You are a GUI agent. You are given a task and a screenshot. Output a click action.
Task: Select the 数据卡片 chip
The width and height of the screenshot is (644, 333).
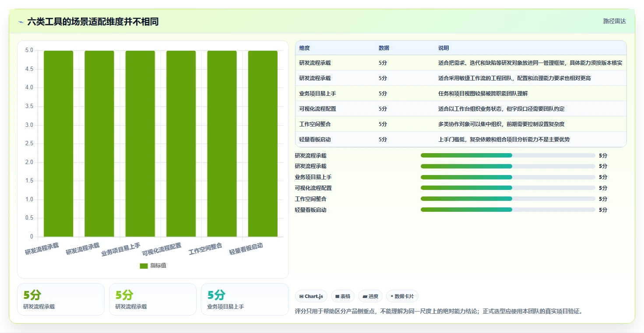402,296
